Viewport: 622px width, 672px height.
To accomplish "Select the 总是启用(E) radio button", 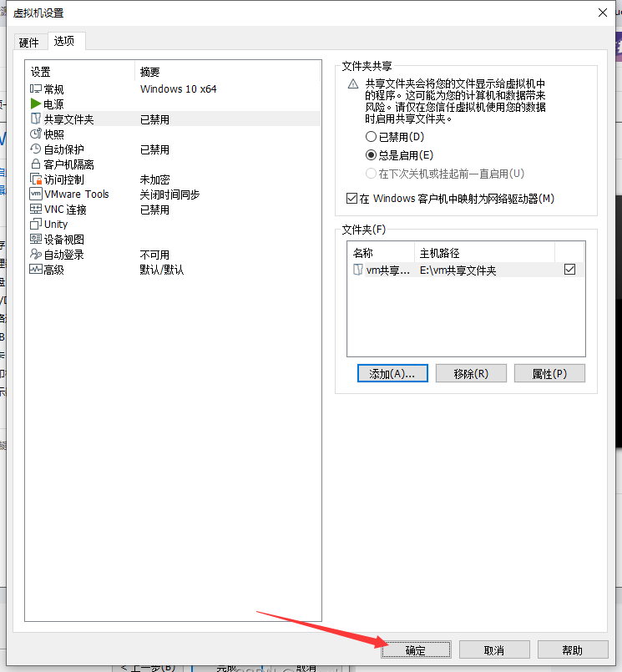I will pyautogui.click(x=371, y=155).
